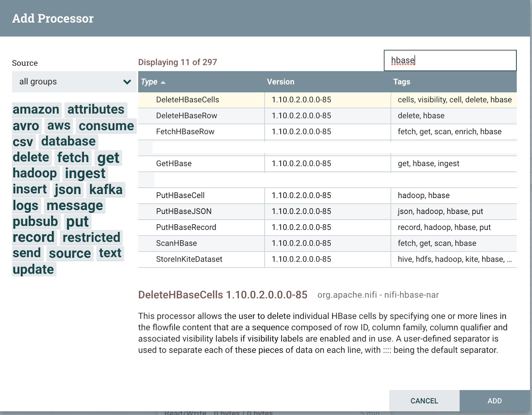
Task: Select the 'kafka' tag in the tag cloud
Action: click(x=106, y=189)
